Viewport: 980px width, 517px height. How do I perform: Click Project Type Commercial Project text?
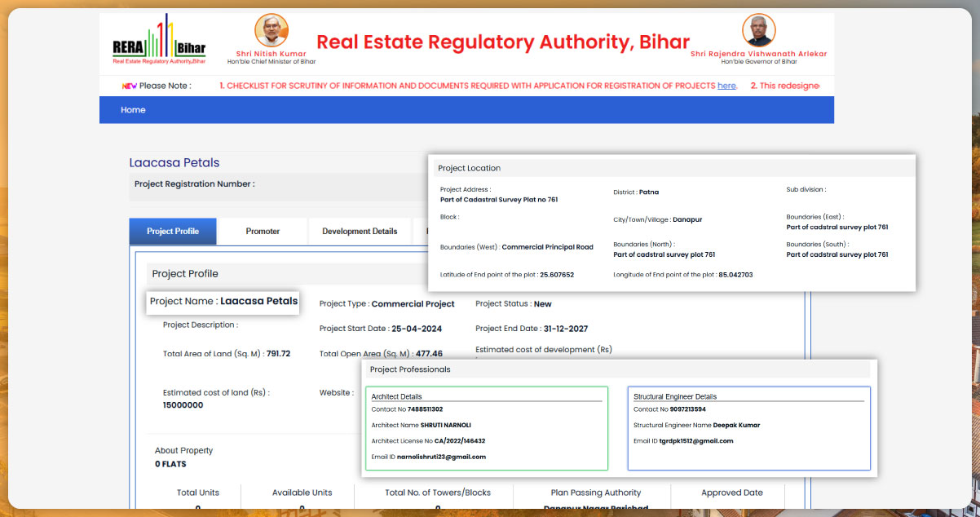(x=387, y=304)
